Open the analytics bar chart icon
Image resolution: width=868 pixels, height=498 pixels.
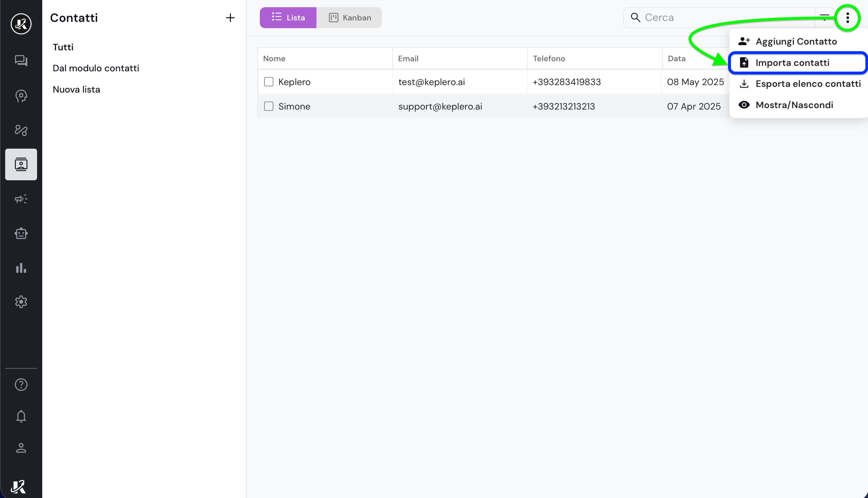tap(21, 268)
